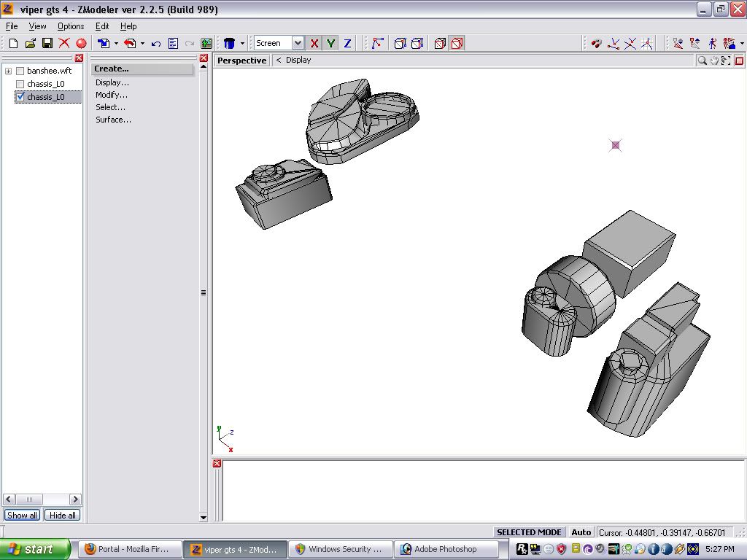
Task: Expand the banshee.wft tree node
Action: [9, 71]
